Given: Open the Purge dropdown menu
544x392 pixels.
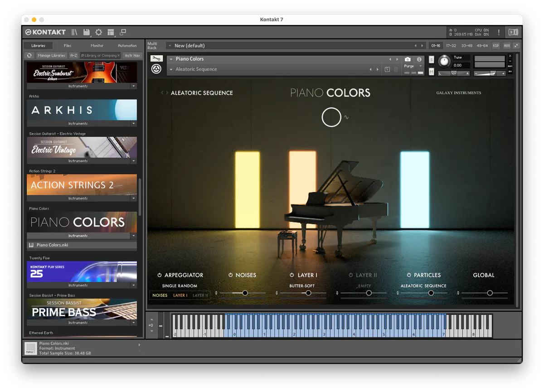Looking at the screenshot, I should click(x=421, y=66).
